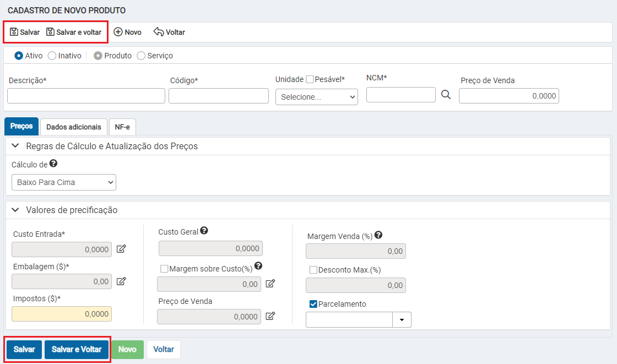Check the Pesável checkbox
This screenshot has height=364, width=617.
point(310,79)
